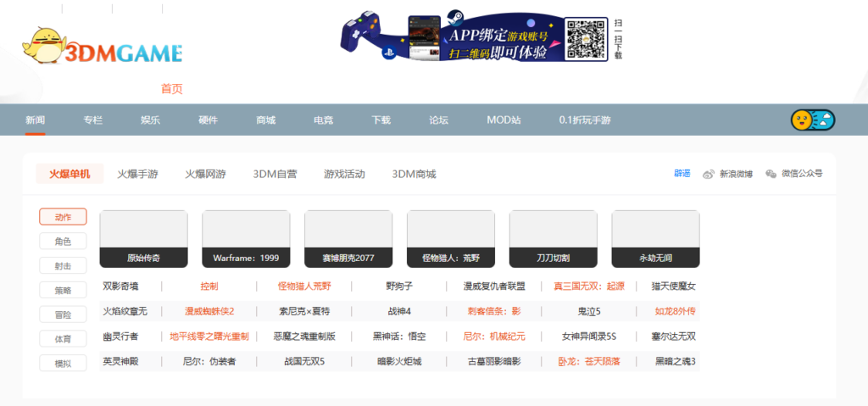This screenshot has height=406, width=868.
Task: Open 双影奇境 game link
Action: point(120,286)
